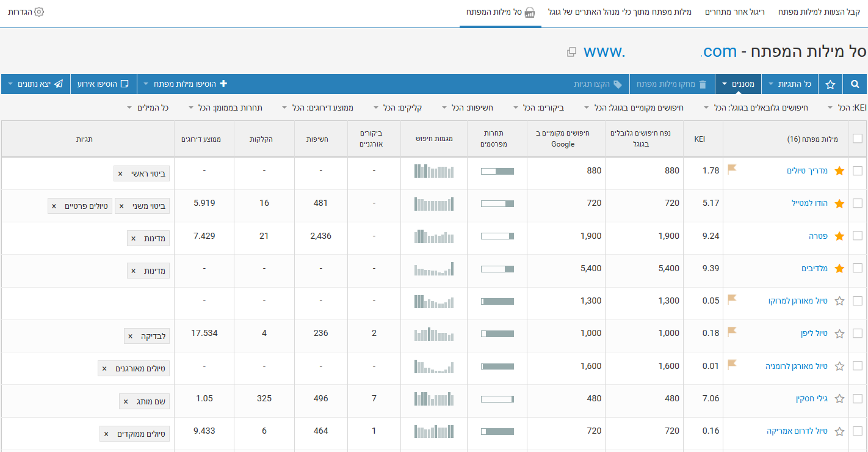Open the מסננים filters dropdown

coord(738,84)
